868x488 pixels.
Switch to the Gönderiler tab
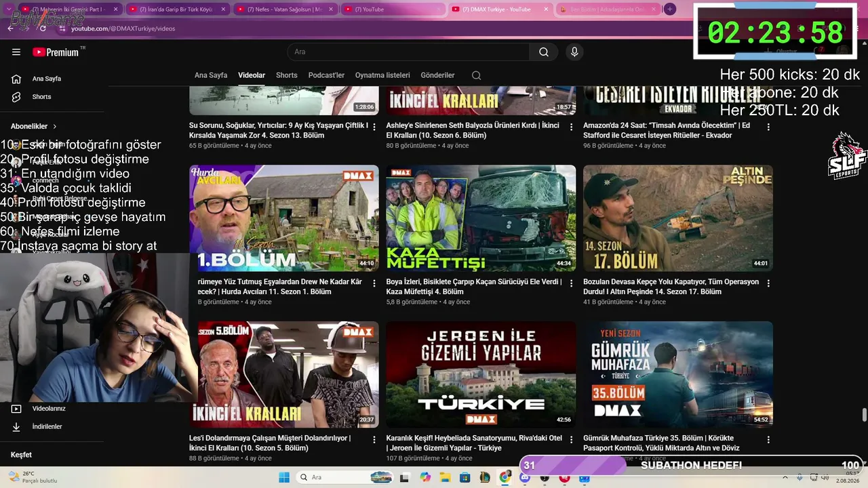pyautogui.click(x=438, y=75)
